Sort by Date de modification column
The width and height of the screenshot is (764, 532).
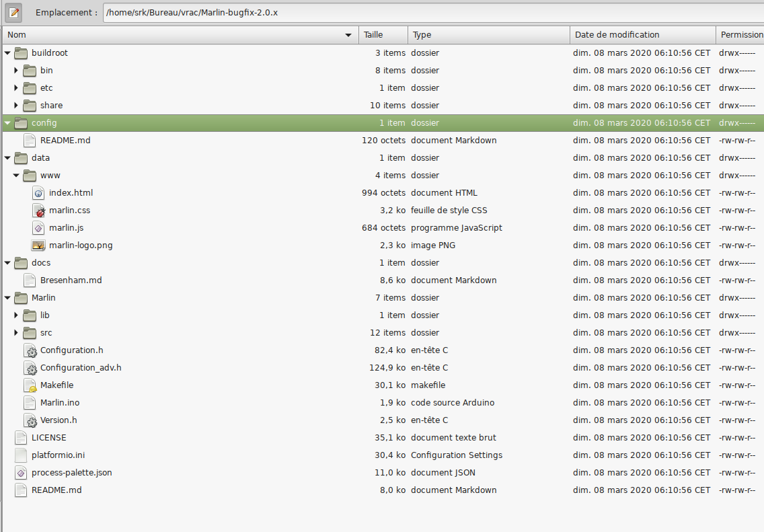643,34
